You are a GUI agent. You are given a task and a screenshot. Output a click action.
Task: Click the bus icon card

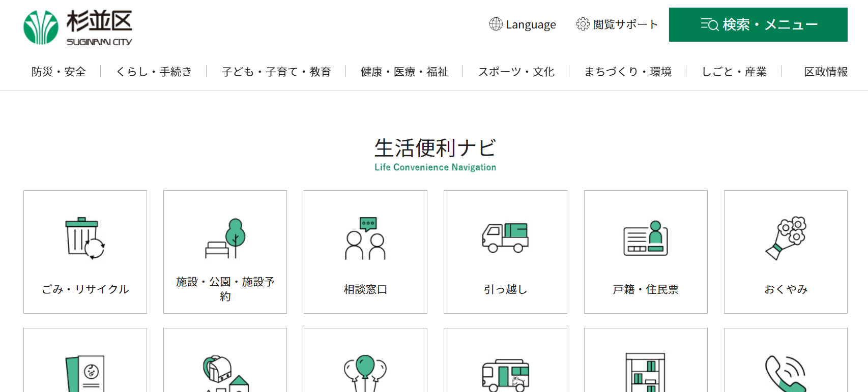click(x=505, y=360)
